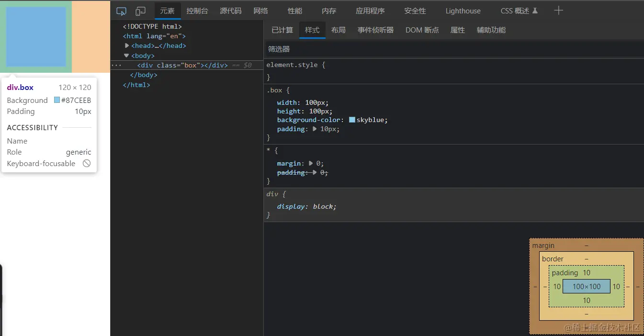Switch to the 已计算 styles subtab
The height and width of the screenshot is (336, 644).
(x=282, y=30)
